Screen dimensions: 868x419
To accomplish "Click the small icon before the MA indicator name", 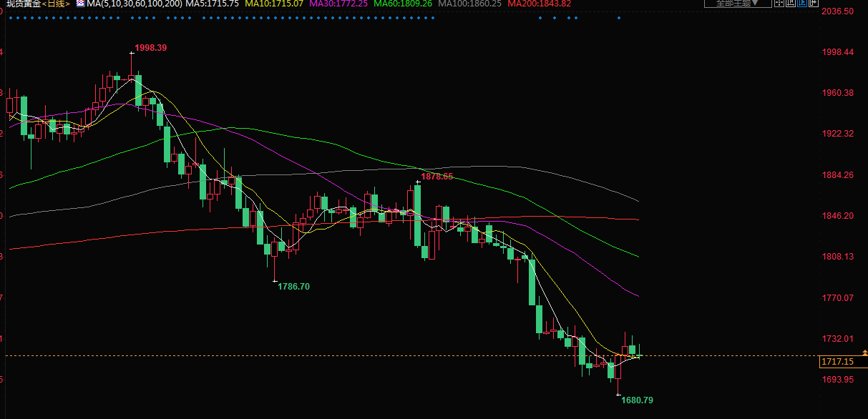I will click(79, 4).
